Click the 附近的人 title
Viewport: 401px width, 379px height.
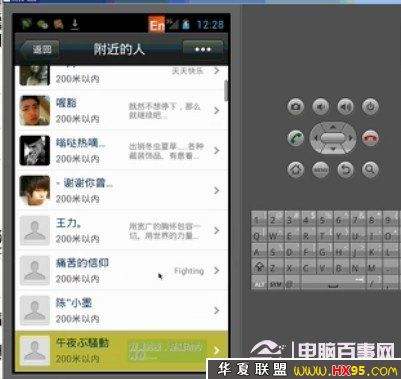point(119,50)
